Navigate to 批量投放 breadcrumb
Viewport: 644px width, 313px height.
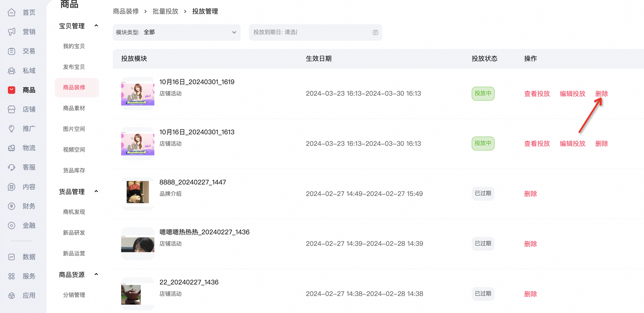(165, 11)
